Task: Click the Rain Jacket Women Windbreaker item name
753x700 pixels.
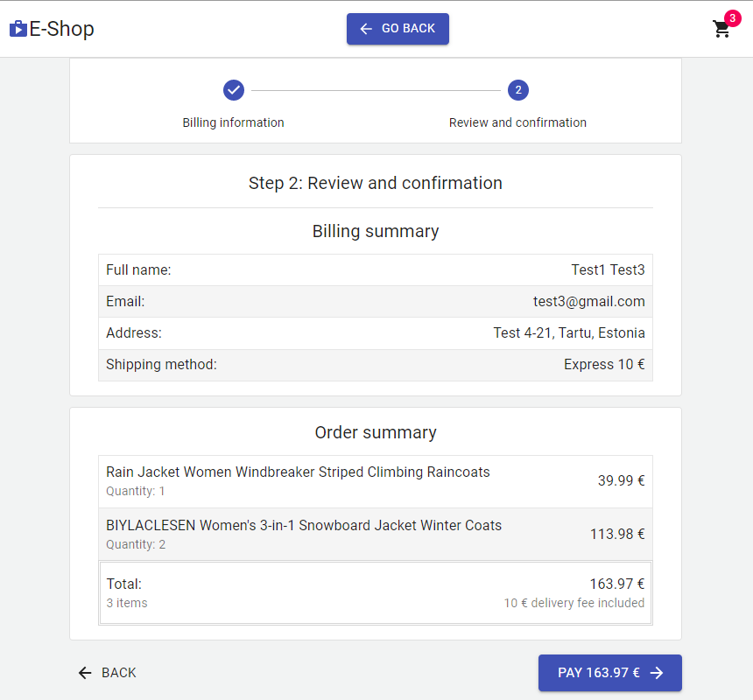Action: pyautogui.click(x=298, y=472)
